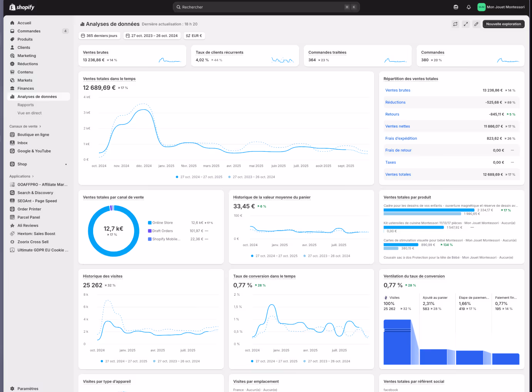Expand the Applications section
532x392 pixels.
[x=22, y=176]
